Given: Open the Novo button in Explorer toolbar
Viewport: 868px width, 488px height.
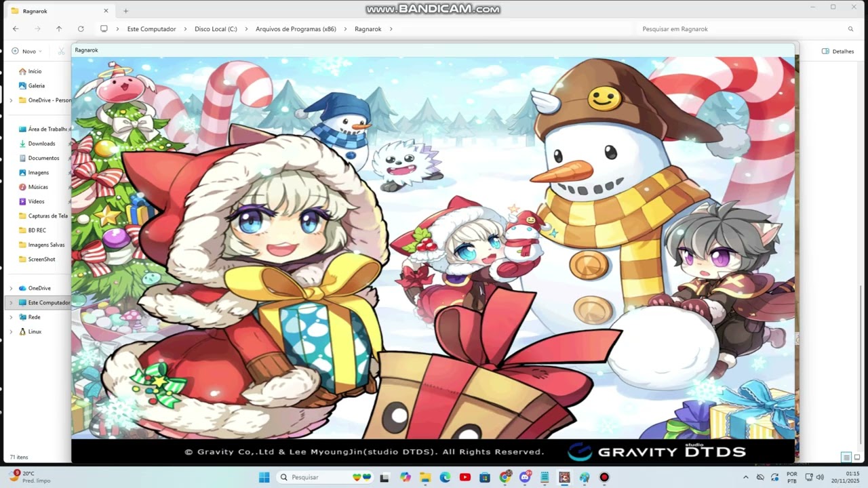Looking at the screenshot, I should [x=26, y=51].
